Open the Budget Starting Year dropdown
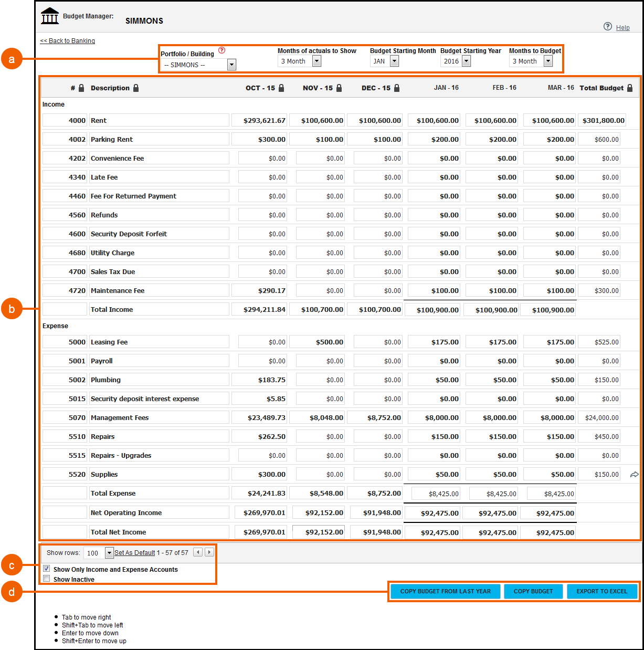 466,61
